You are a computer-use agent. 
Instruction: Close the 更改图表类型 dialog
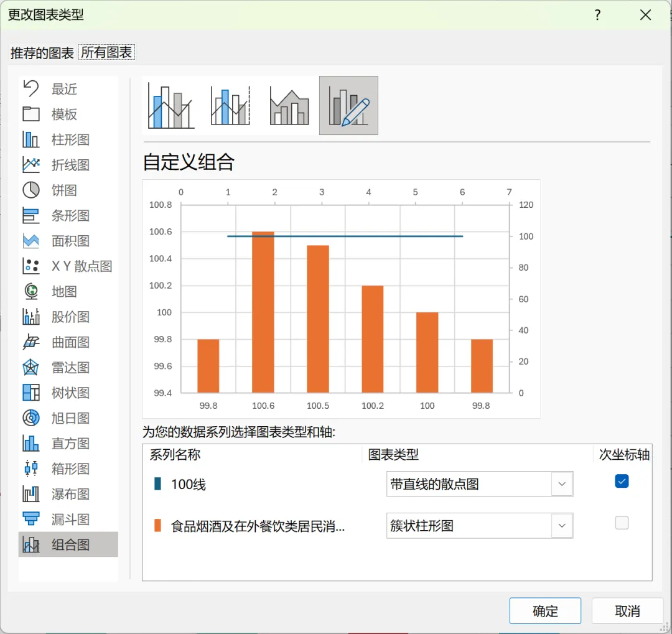click(645, 15)
